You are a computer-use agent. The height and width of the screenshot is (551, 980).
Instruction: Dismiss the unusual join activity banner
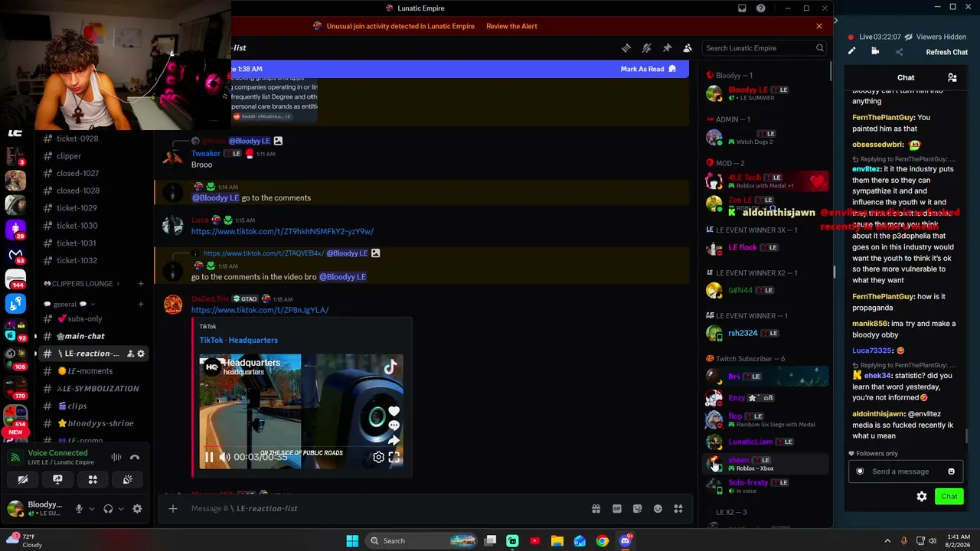[x=819, y=26]
